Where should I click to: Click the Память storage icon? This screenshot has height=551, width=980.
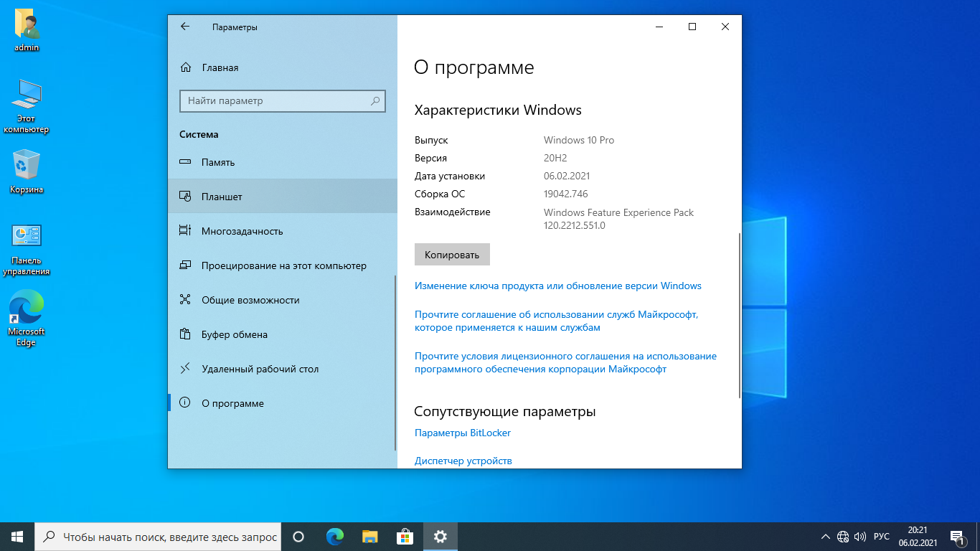[x=185, y=162]
